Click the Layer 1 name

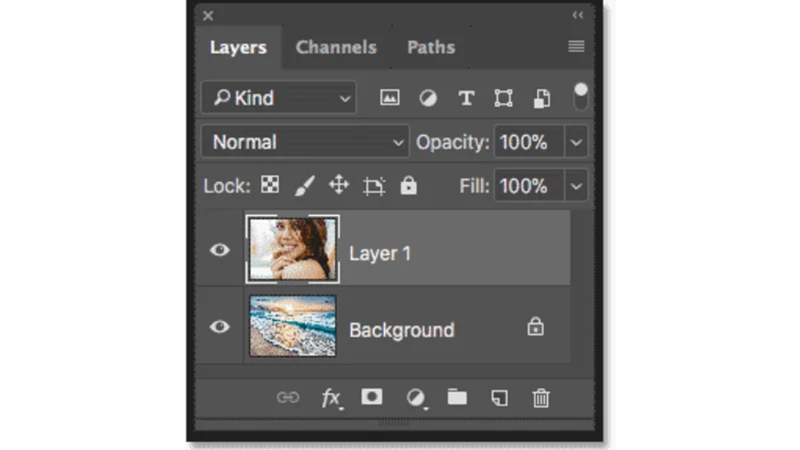click(x=380, y=253)
